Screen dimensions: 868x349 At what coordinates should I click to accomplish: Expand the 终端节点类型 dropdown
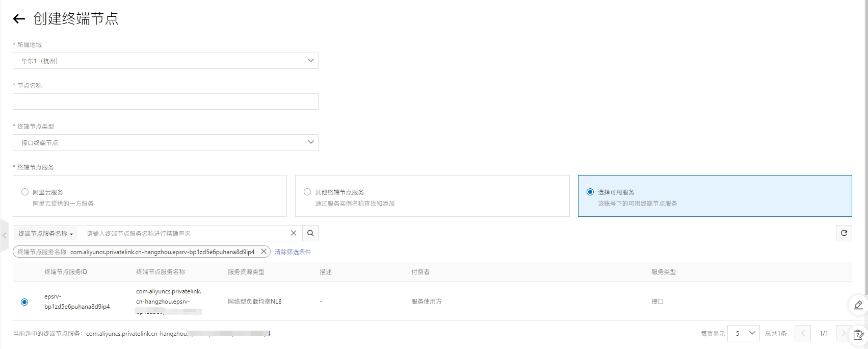(x=166, y=142)
